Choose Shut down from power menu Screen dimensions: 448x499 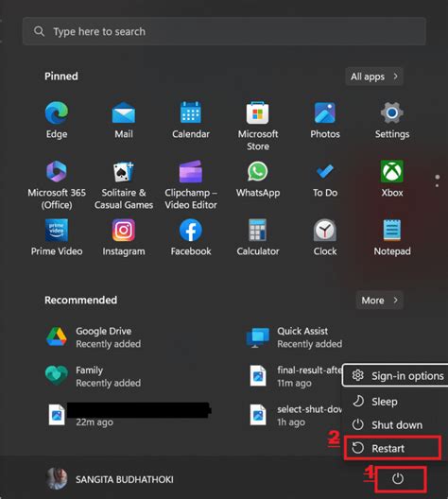395,425
